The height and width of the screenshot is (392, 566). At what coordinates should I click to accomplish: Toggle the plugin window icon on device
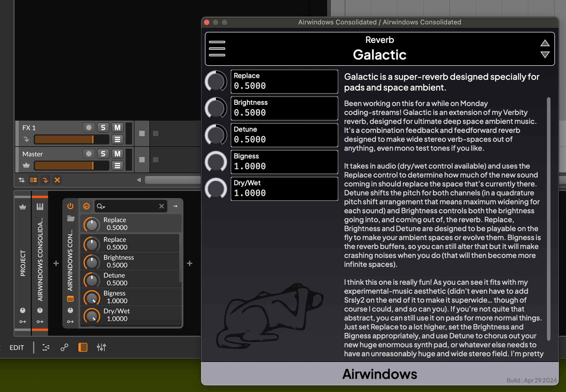pyautogui.click(x=70, y=299)
